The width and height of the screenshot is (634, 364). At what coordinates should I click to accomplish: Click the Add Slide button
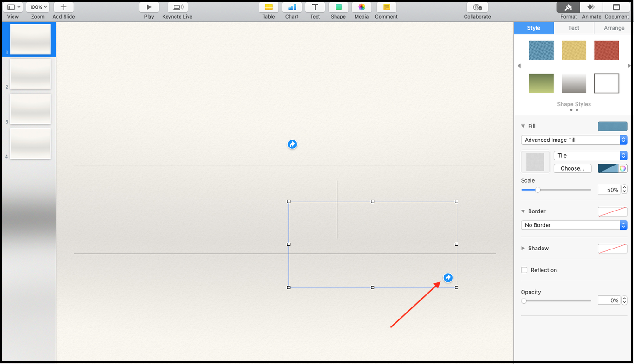coord(64,7)
